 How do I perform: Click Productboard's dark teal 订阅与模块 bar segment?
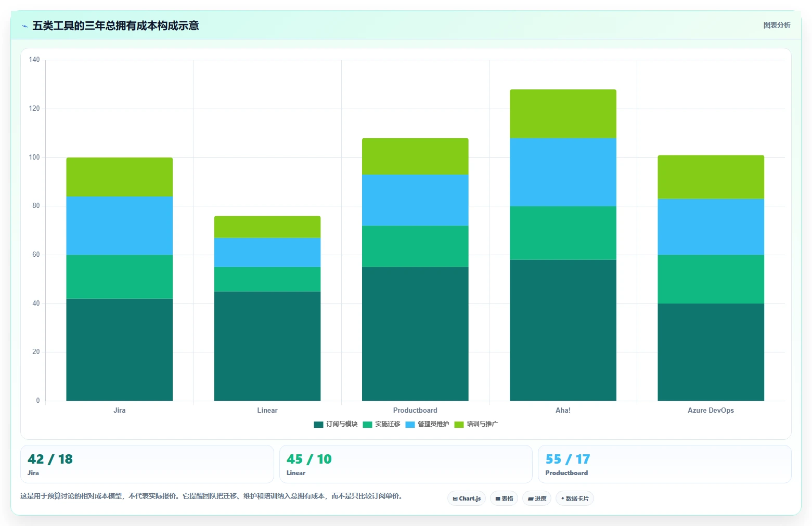tap(415, 334)
